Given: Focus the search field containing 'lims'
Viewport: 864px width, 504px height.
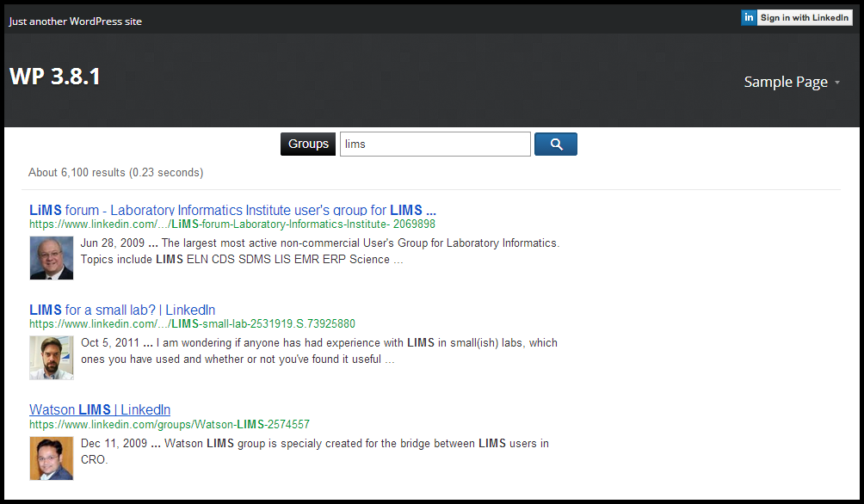Looking at the screenshot, I should pyautogui.click(x=435, y=144).
